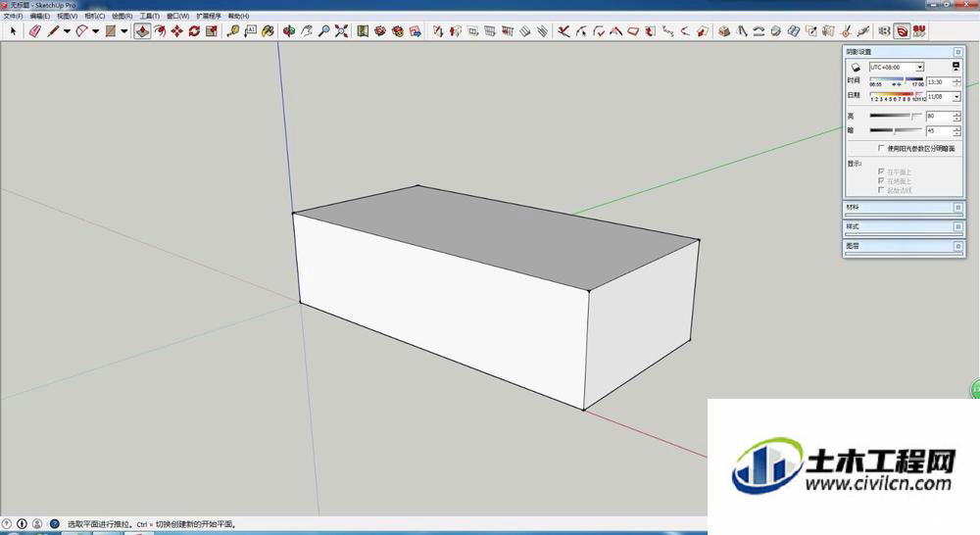The width and height of the screenshot is (980, 535).
Task: Click the dark top face of box
Action: pyautogui.click(x=495, y=237)
